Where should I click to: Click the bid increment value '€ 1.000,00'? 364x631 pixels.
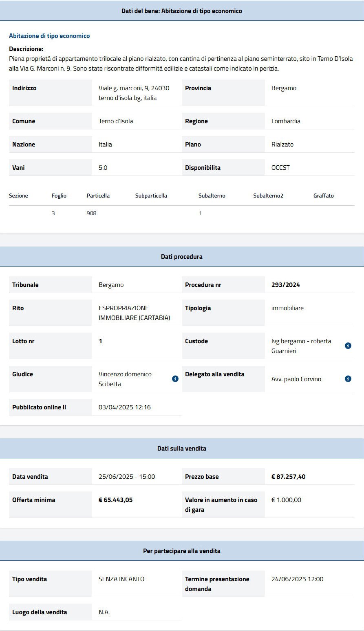tap(286, 500)
